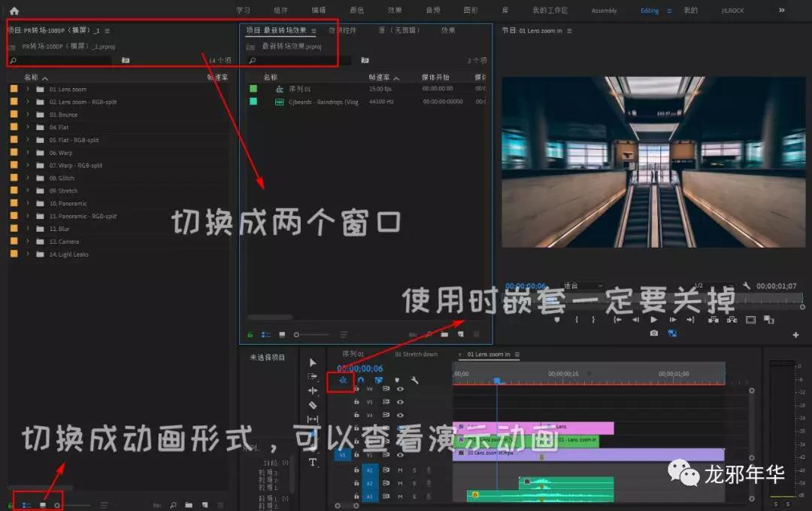This screenshot has width=812, height=511.
Task: Toggle timeline Snap magnet icon
Action: point(360,380)
